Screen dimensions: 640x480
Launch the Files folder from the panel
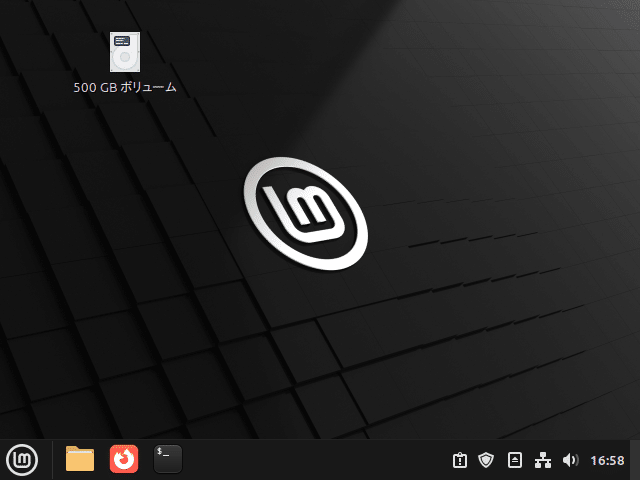pyautogui.click(x=80, y=459)
